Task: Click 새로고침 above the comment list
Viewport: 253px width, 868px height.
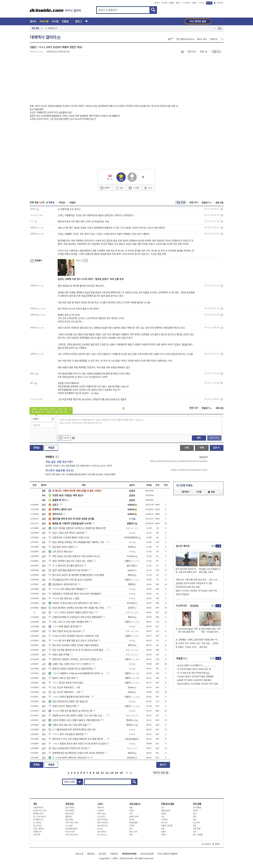Action: [x=219, y=203]
